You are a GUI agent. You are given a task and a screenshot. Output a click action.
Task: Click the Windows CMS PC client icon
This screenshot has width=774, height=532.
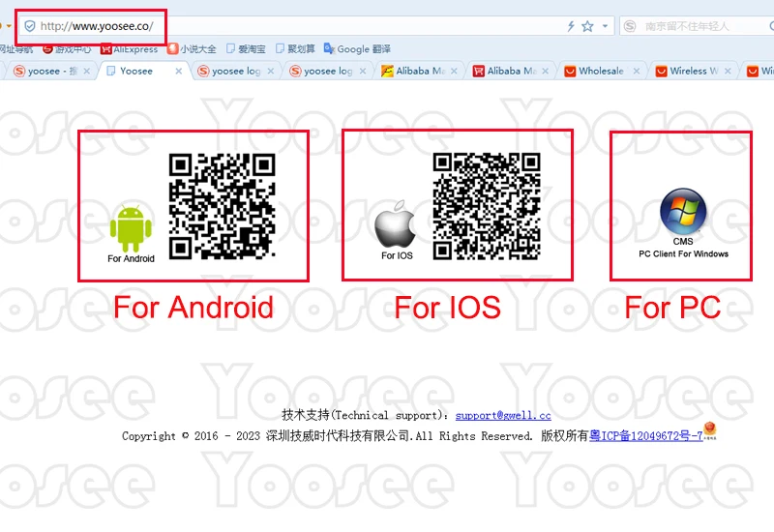pos(683,211)
